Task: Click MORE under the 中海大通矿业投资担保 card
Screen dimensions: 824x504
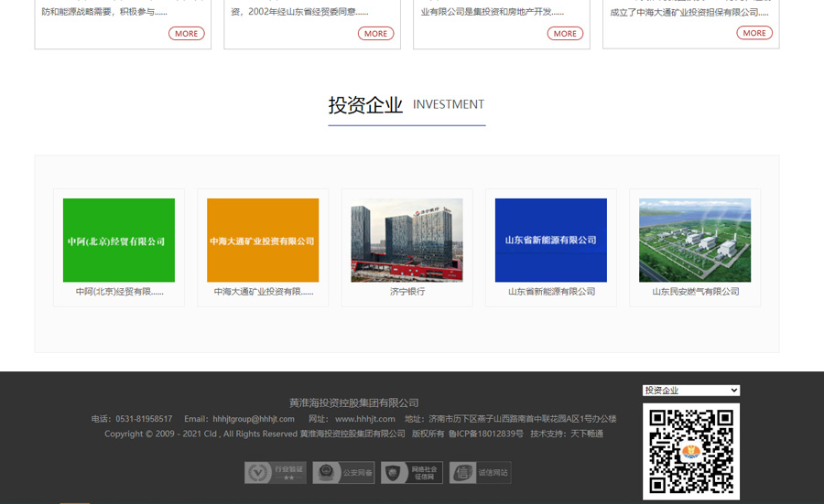Action: tap(754, 34)
